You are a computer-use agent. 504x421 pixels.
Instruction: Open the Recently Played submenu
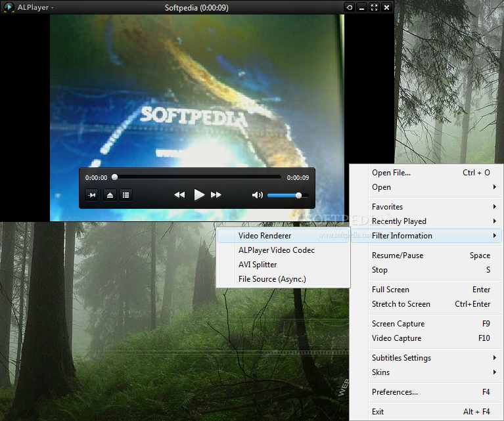(426, 221)
